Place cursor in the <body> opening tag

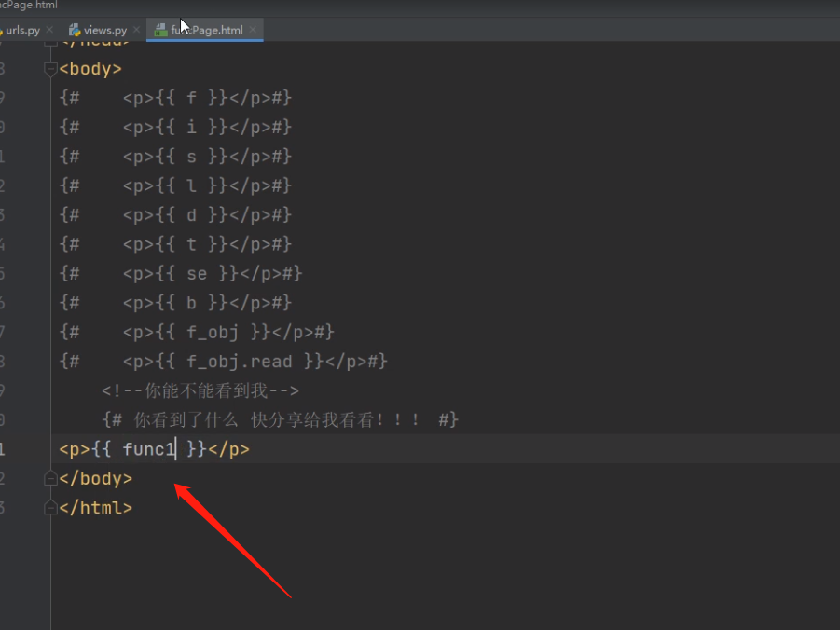coord(90,69)
